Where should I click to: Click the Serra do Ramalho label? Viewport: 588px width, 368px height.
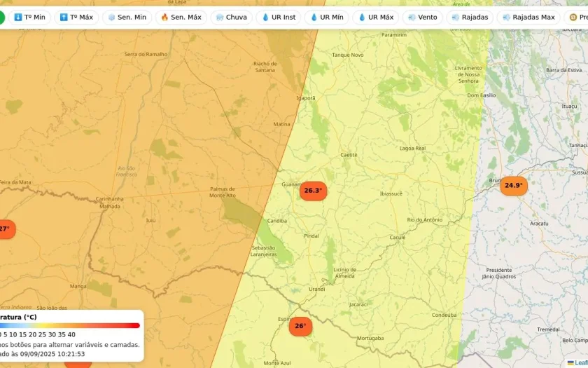146,54
